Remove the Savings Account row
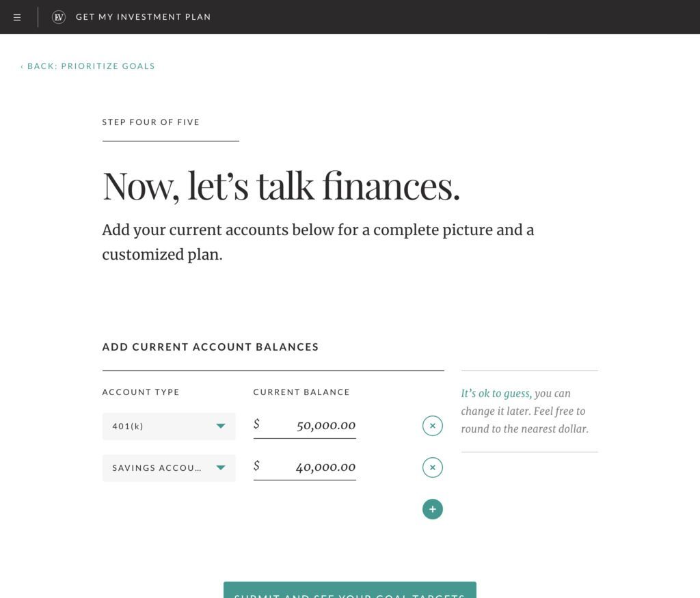Screen dimensions: 700x598 point(432,467)
